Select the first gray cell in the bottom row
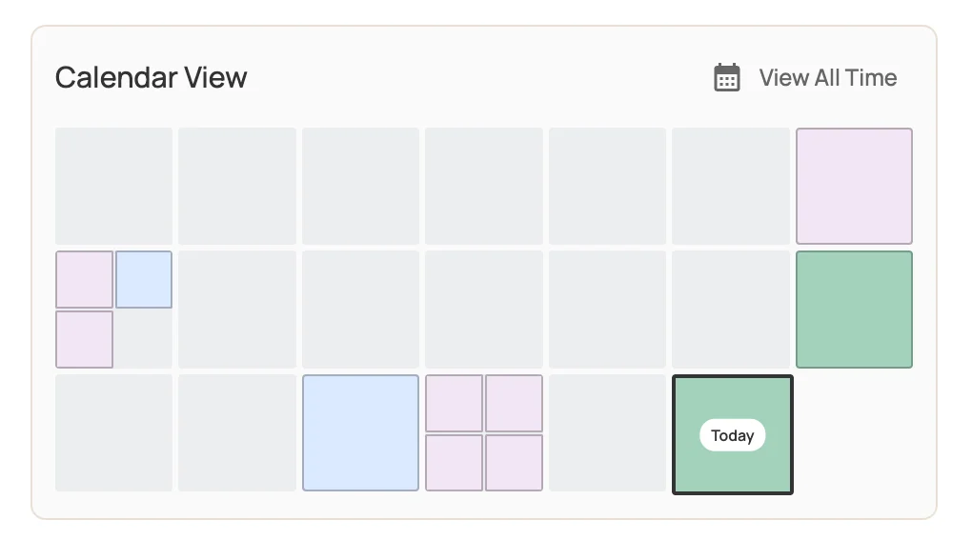The image size is (972, 560). [113, 433]
